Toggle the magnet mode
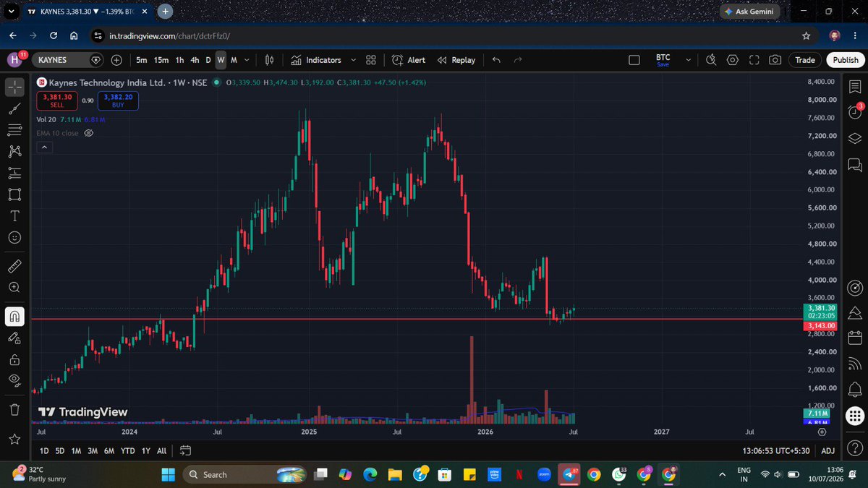 coord(14,316)
